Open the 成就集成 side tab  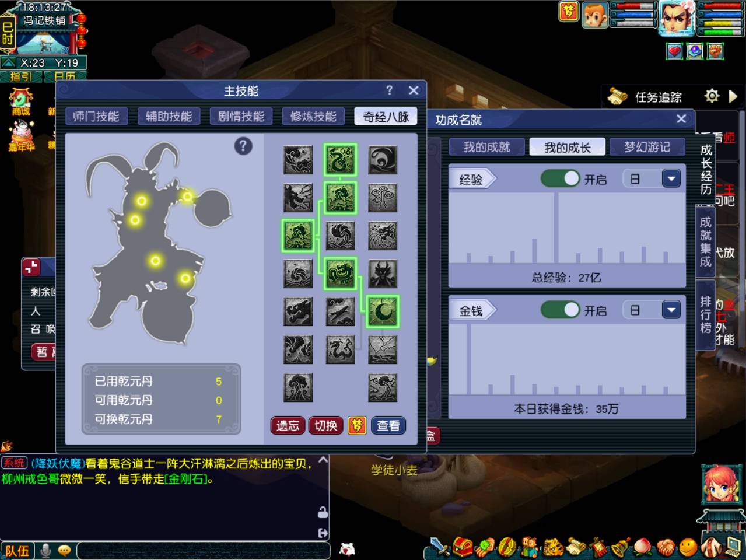706,242
